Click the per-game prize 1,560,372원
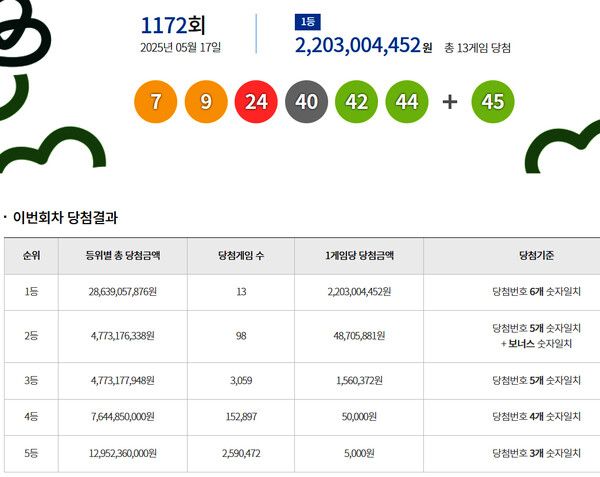600x477 pixels. (x=359, y=381)
